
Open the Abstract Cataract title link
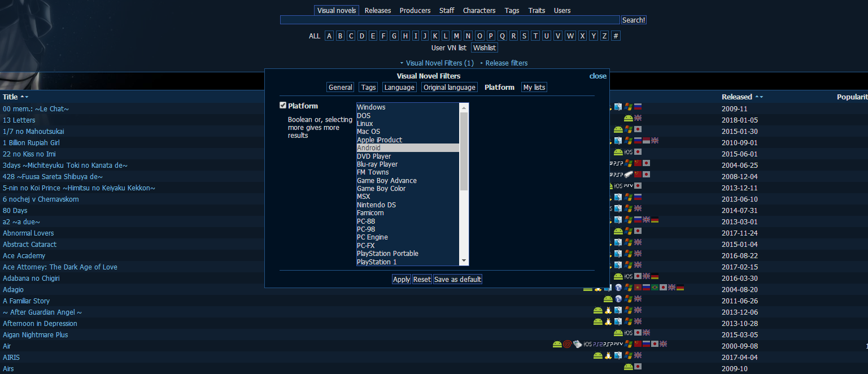(29, 244)
